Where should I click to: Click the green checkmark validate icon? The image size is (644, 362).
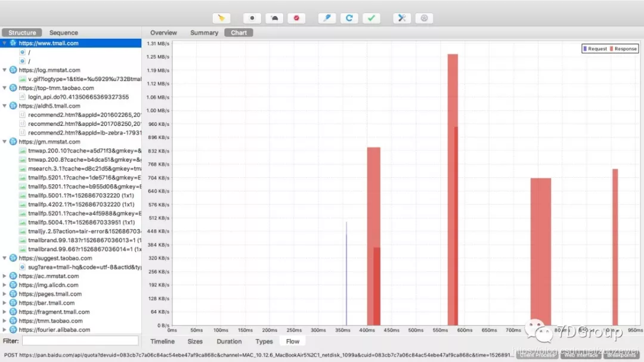click(x=371, y=18)
